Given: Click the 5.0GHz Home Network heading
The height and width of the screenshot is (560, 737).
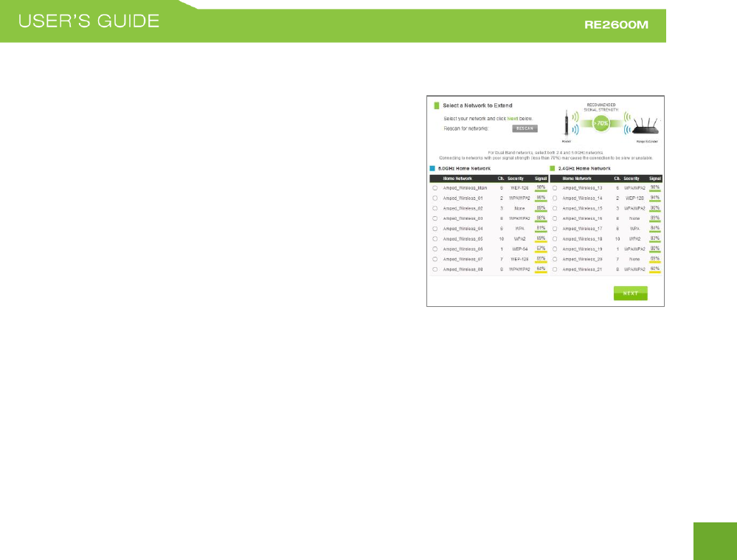Looking at the screenshot, I should click(x=464, y=168).
